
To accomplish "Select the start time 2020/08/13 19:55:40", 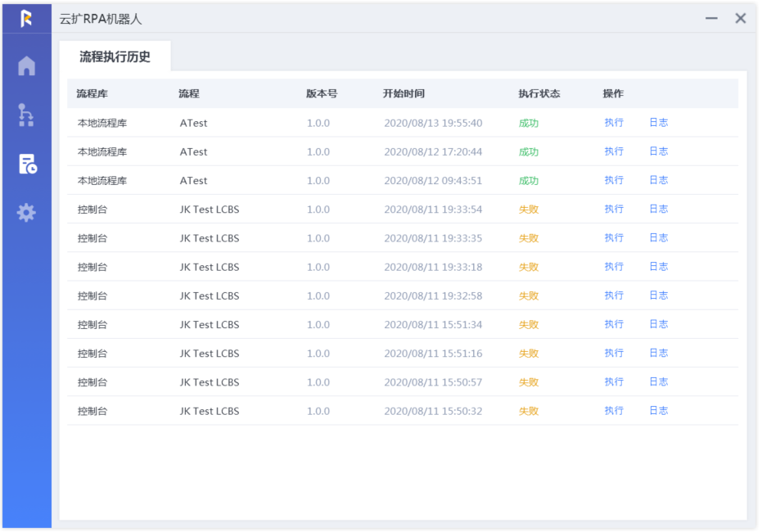I will pyautogui.click(x=433, y=123).
